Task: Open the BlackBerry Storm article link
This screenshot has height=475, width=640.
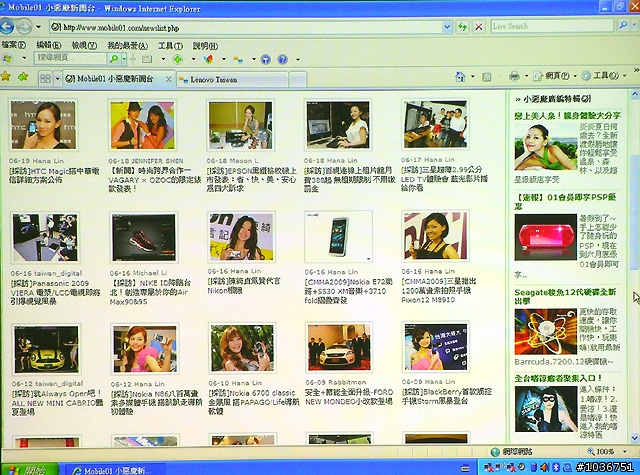Action: (x=447, y=396)
